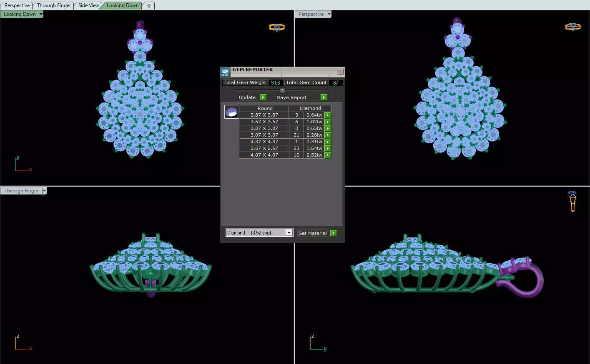
Task: Click the count cell showing 21
Action: tap(296, 135)
